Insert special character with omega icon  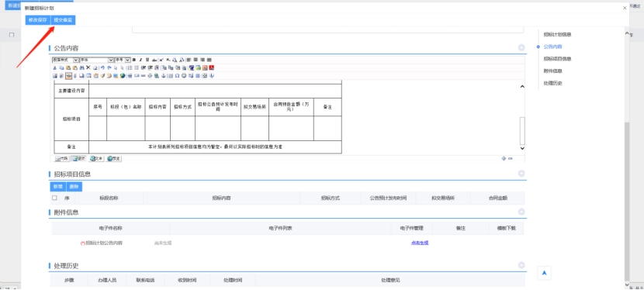coord(177,75)
